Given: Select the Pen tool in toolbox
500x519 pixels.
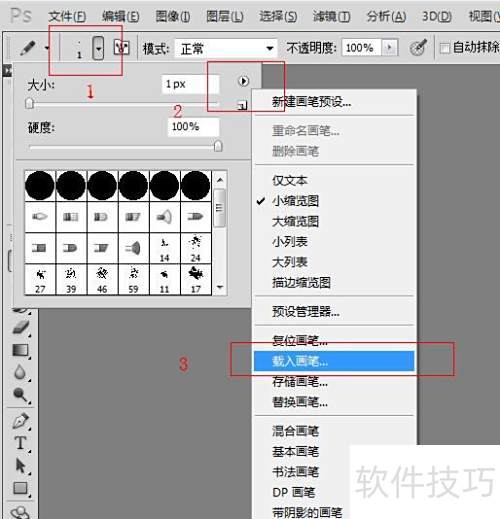Looking at the screenshot, I should pyautogui.click(x=21, y=421).
